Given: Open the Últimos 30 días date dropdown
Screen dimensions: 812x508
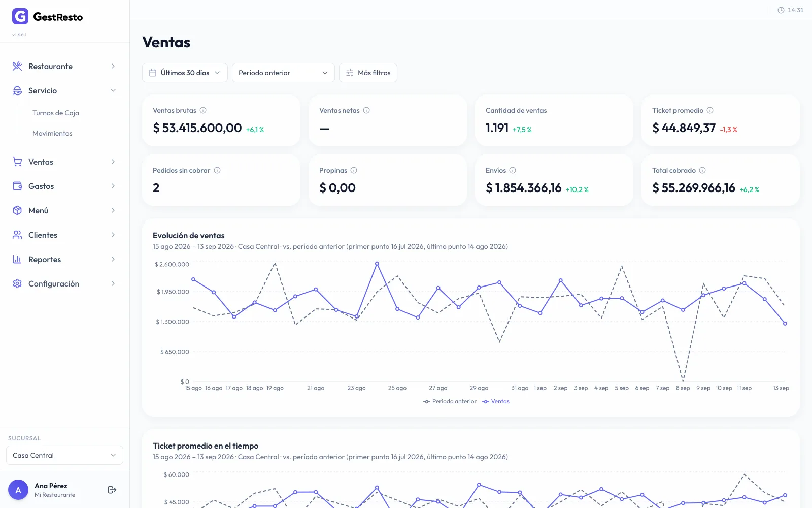Looking at the screenshot, I should point(185,73).
